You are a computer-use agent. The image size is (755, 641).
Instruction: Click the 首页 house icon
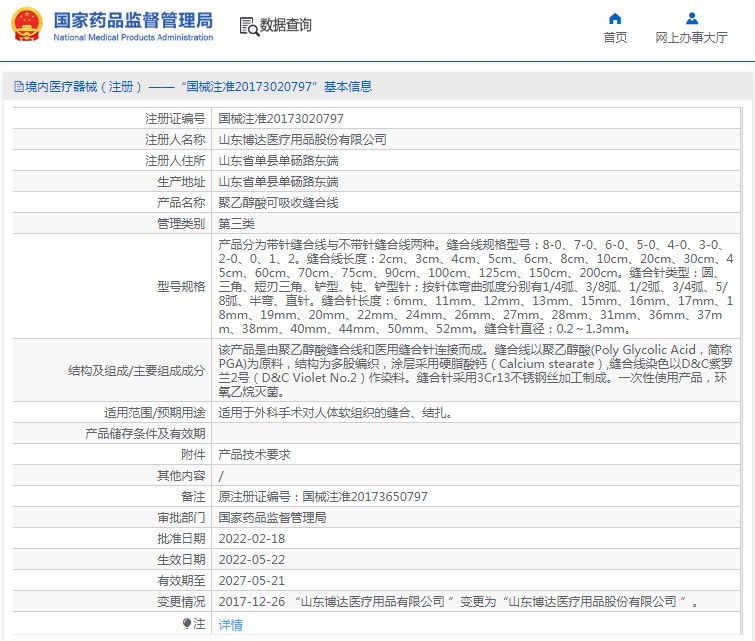tap(615, 18)
